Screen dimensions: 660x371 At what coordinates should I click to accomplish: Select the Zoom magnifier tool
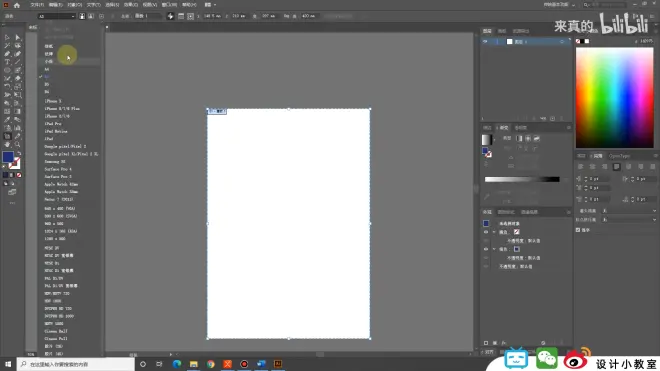coord(18,144)
